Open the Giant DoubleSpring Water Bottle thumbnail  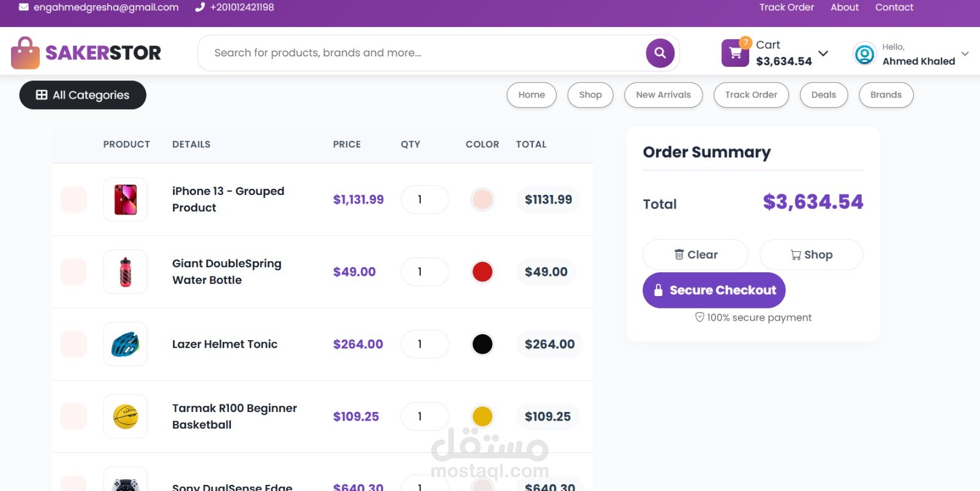[126, 272]
